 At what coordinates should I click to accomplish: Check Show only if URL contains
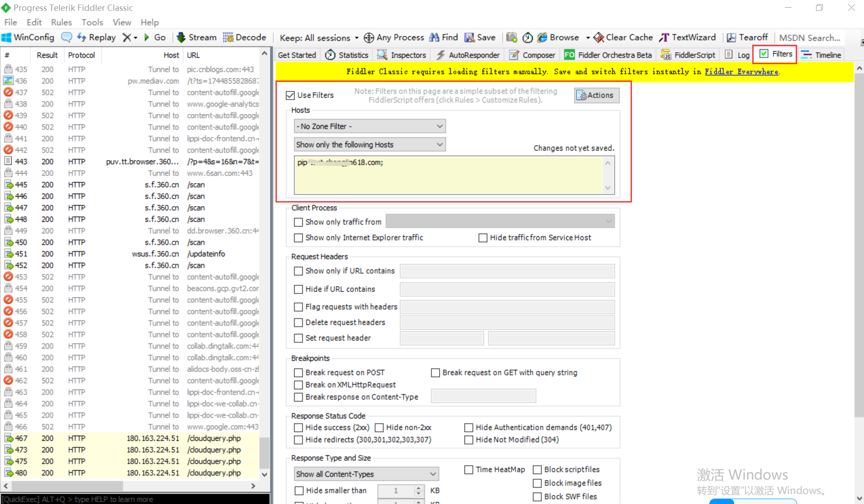[x=298, y=271]
